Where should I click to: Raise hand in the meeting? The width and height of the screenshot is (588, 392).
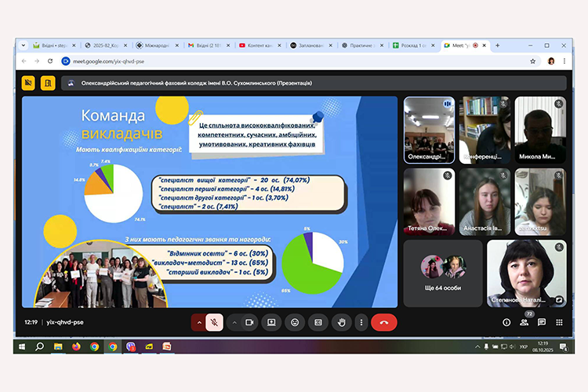point(341,322)
